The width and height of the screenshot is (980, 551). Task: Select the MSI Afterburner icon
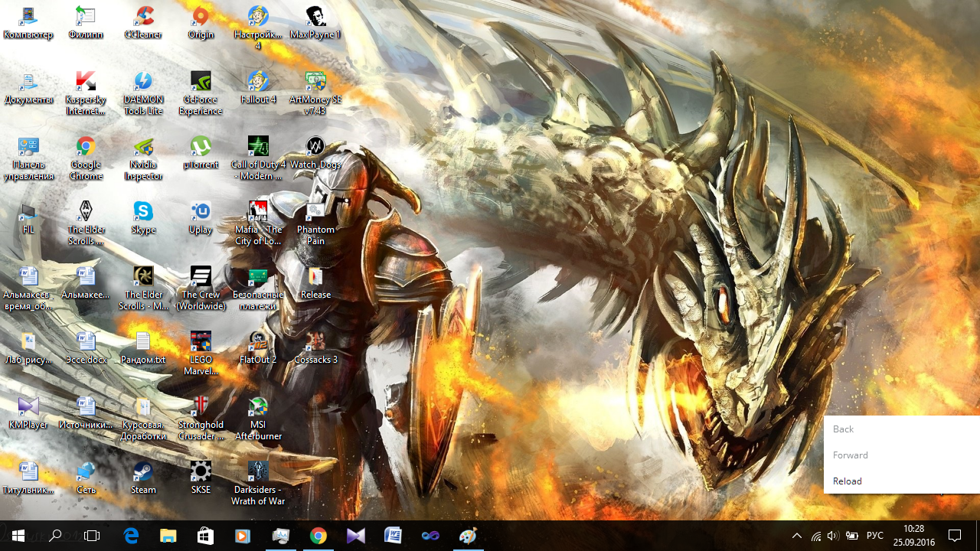(x=258, y=407)
